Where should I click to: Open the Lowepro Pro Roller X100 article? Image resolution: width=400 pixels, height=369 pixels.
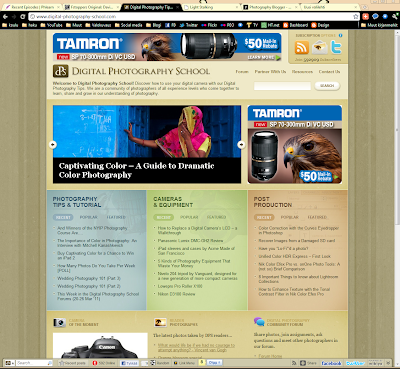click(180, 286)
